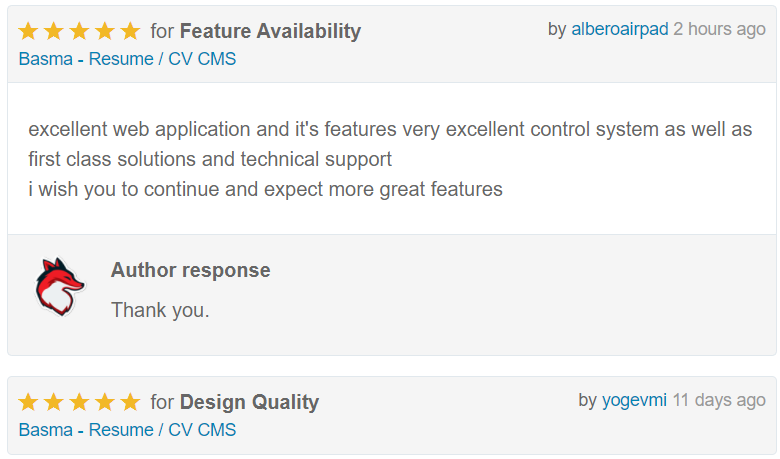
Task: Open Basma - Resume / CV CMS link in second review
Action: [127, 430]
